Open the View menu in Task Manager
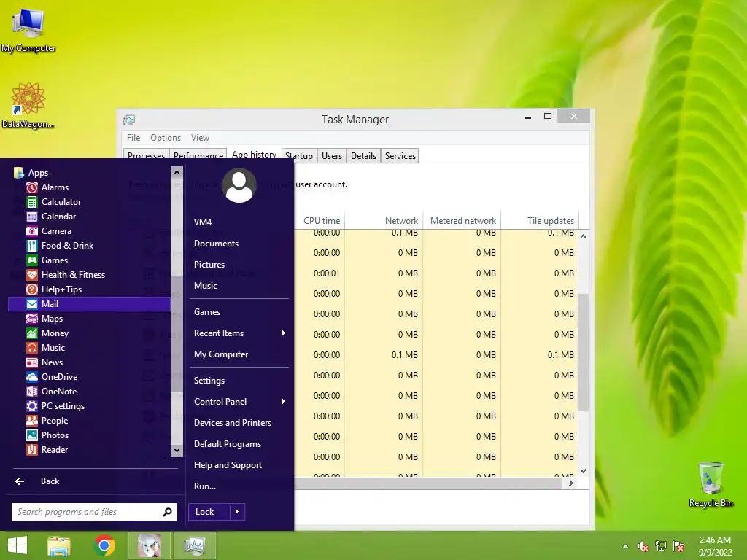 [200, 138]
